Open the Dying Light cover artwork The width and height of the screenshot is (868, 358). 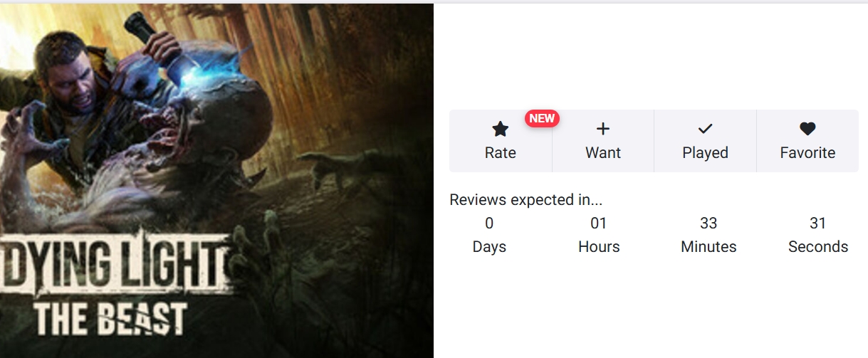(216, 181)
